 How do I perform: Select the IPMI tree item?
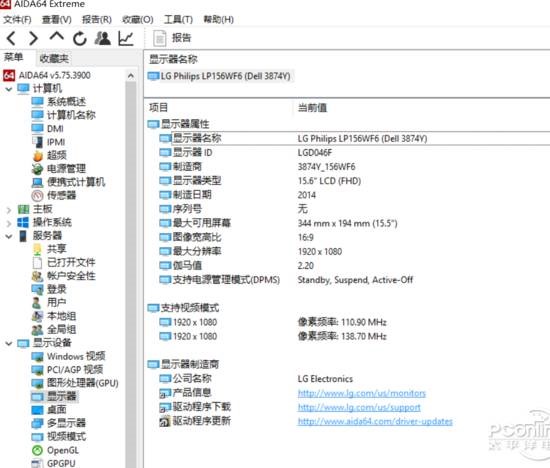[x=48, y=142]
